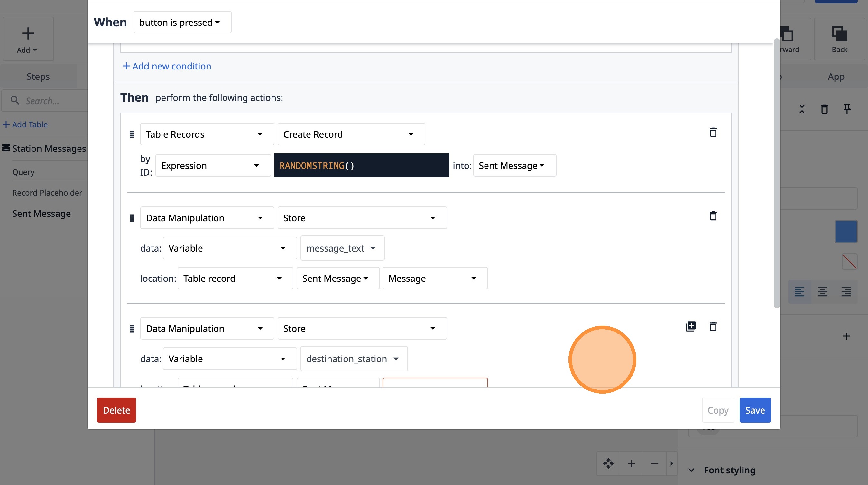Click the pin icon in right panel
Screen dimensions: 868x485
pyautogui.click(x=847, y=109)
